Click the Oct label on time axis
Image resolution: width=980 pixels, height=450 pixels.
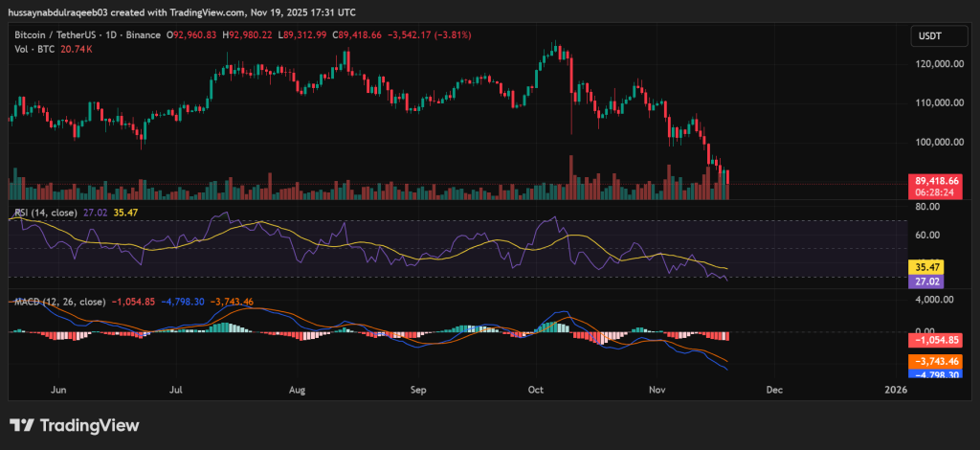coord(536,391)
